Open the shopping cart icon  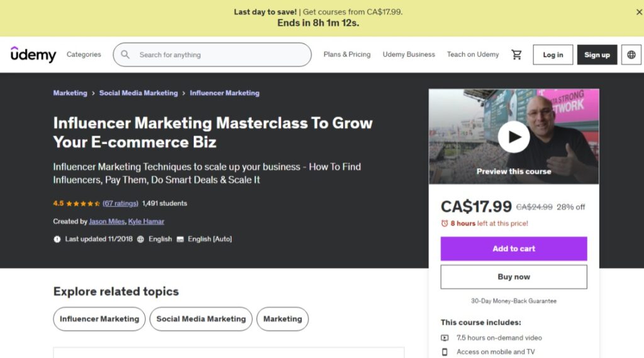[x=516, y=55]
